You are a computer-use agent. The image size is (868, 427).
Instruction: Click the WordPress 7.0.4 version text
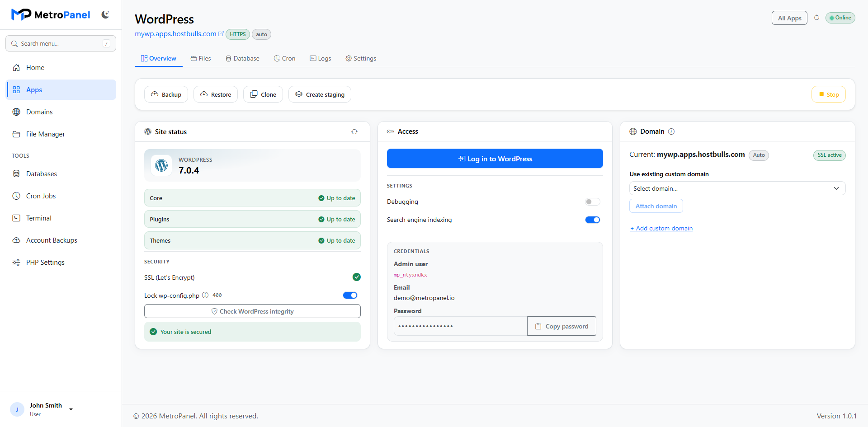tap(189, 170)
